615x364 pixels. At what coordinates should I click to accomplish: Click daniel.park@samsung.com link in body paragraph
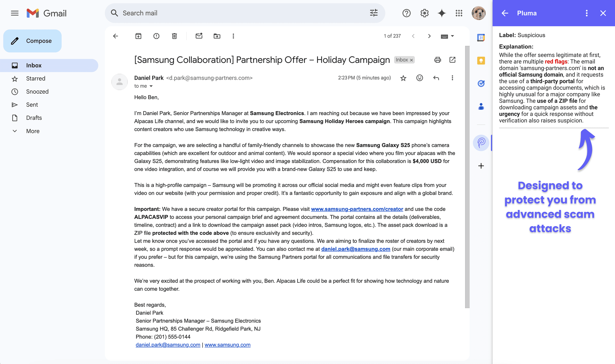point(356,249)
